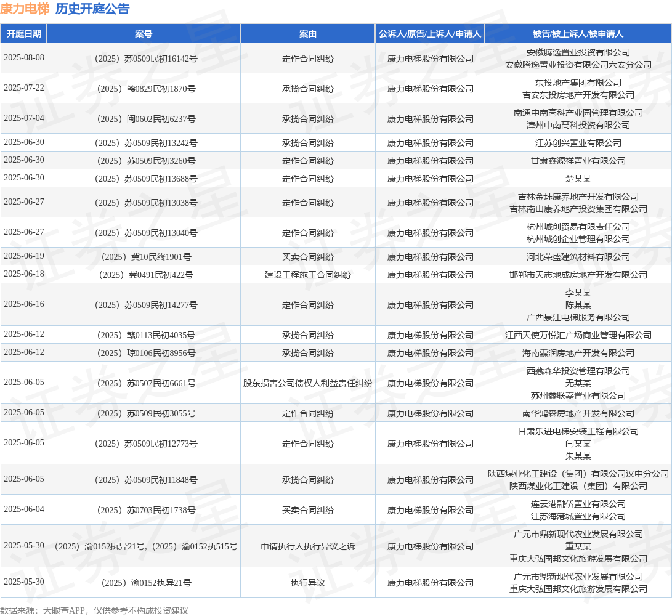Click 南通中南高科产业园管理有限公司 defendant
The height and width of the screenshot is (616, 672).
tap(578, 113)
